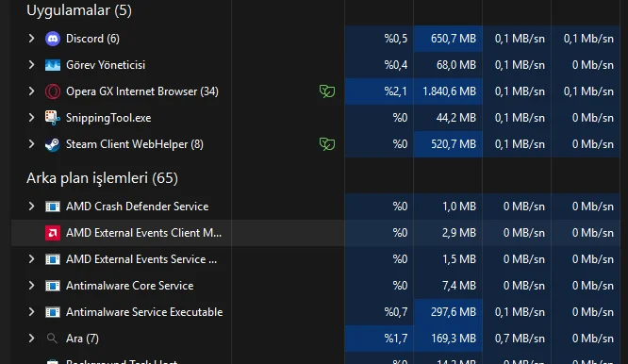Image resolution: width=628 pixels, height=364 pixels.
Task: Click the Steam efficiency mode leaf icon
Action: [327, 144]
